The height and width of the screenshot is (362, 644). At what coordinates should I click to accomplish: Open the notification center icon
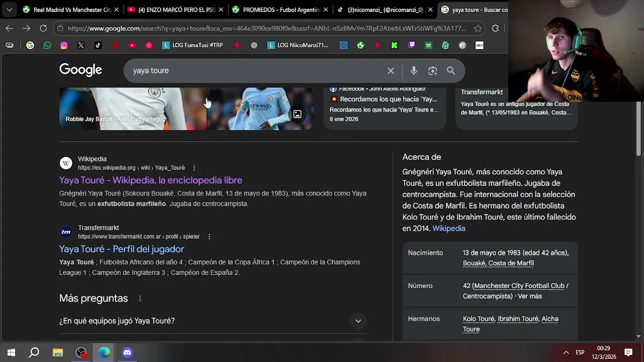tap(628, 352)
